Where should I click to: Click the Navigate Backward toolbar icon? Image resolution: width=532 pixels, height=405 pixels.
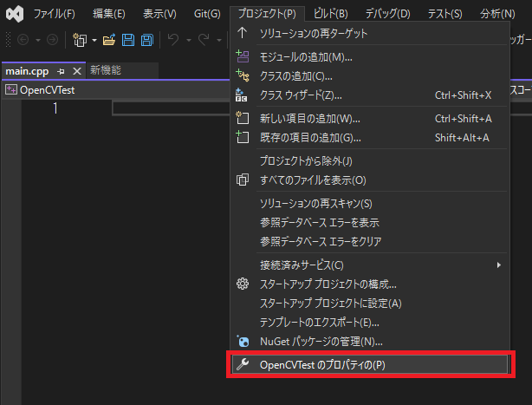(23, 40)
